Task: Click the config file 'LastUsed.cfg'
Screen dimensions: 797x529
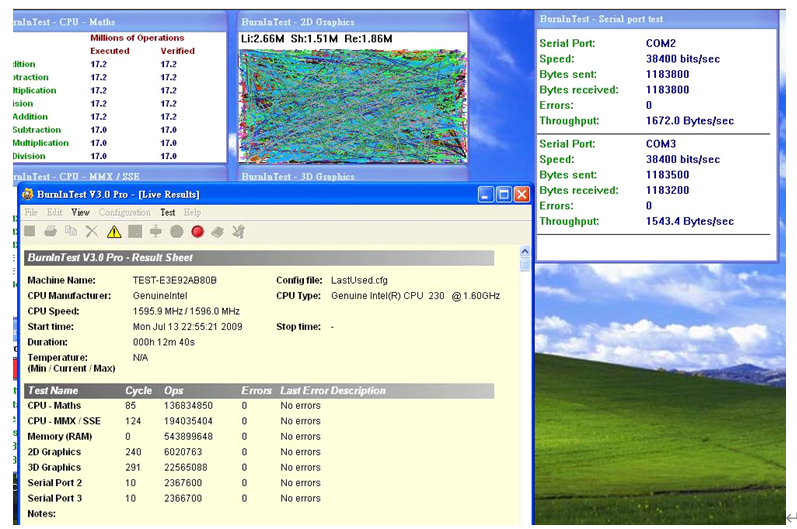Action: [x=359, y=280]
